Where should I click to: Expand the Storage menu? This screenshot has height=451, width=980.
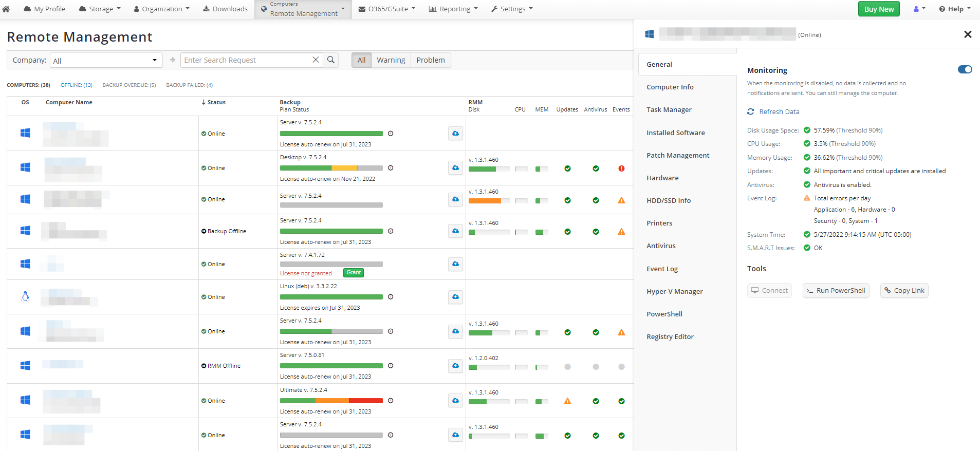pyautogui.click(x=100, y=9)
